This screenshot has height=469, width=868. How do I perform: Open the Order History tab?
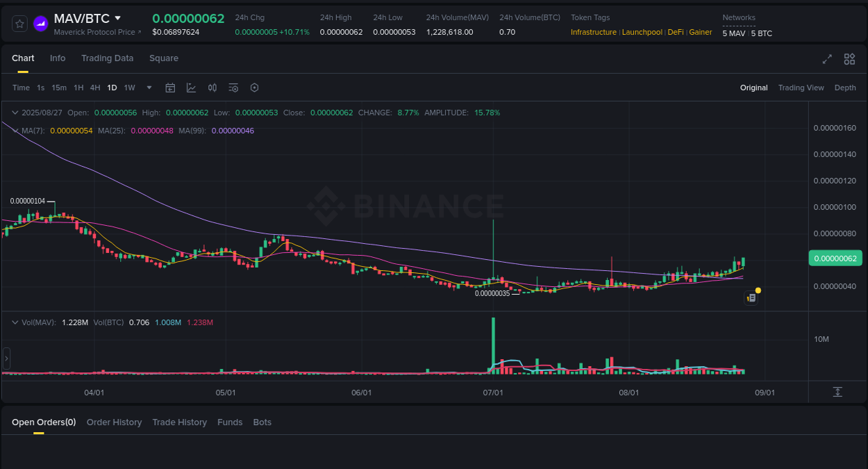114,422
